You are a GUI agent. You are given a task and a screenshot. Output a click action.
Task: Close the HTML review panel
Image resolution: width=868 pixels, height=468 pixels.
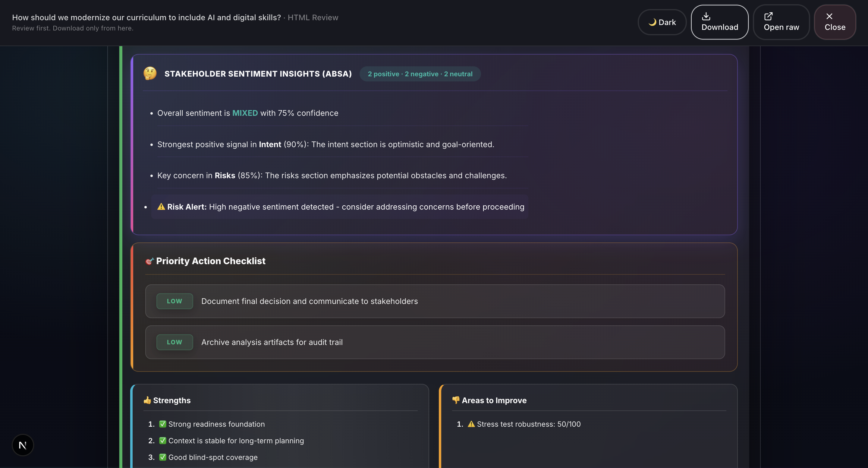pyautogui.click(x=835, y=22)
